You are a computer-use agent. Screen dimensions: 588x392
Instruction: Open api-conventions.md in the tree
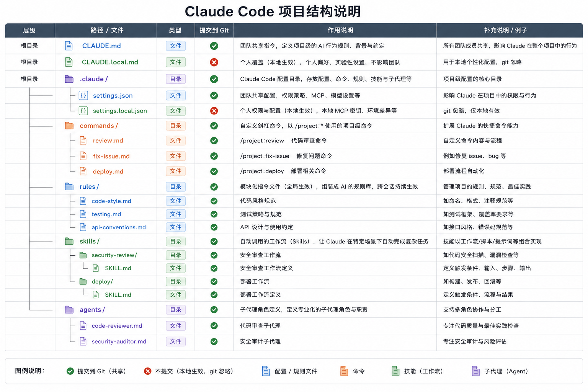[x=119, y=227]
